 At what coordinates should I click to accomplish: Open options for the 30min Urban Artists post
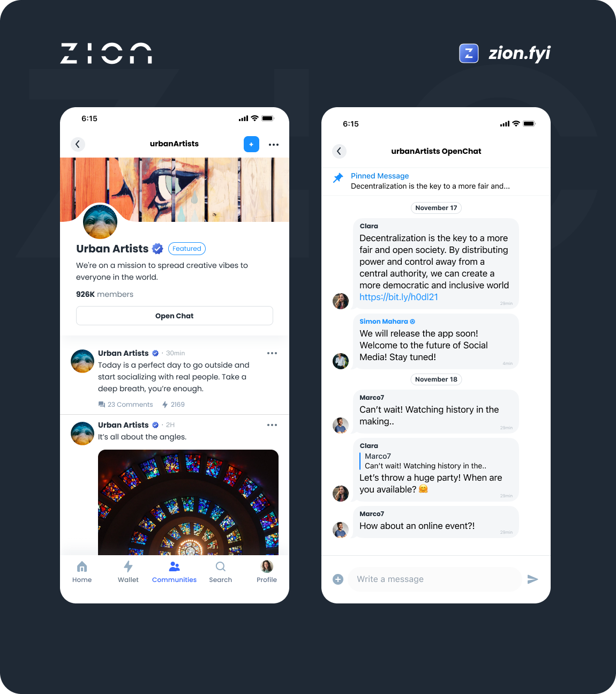pos(272,353)
